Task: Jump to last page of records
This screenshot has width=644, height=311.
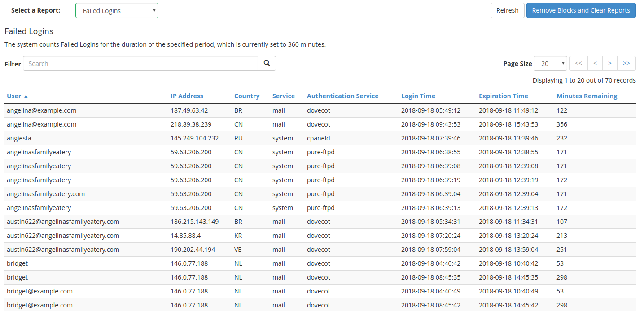Action: pos(626,63)
